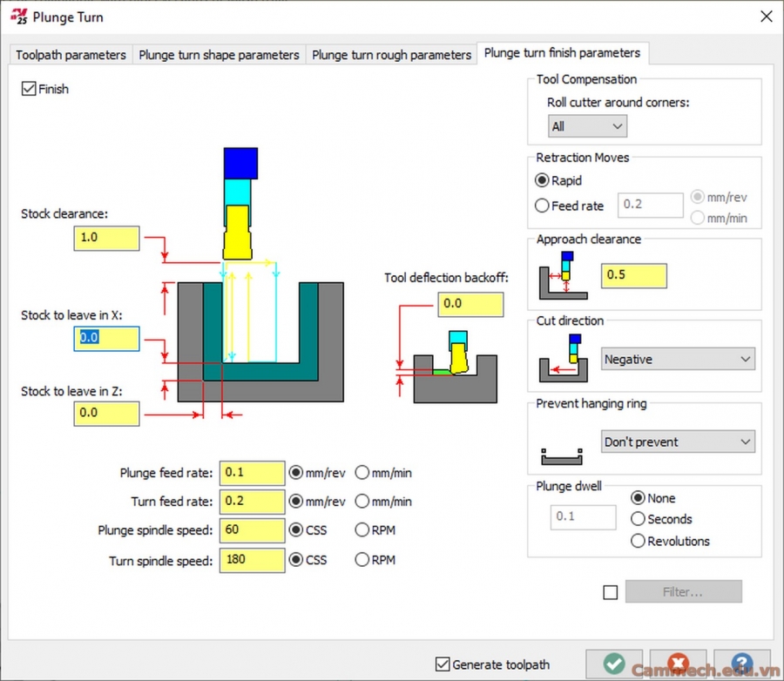
Task: Click the Prevent hanging ring diagram icon
Action: [x=562, y=456]
